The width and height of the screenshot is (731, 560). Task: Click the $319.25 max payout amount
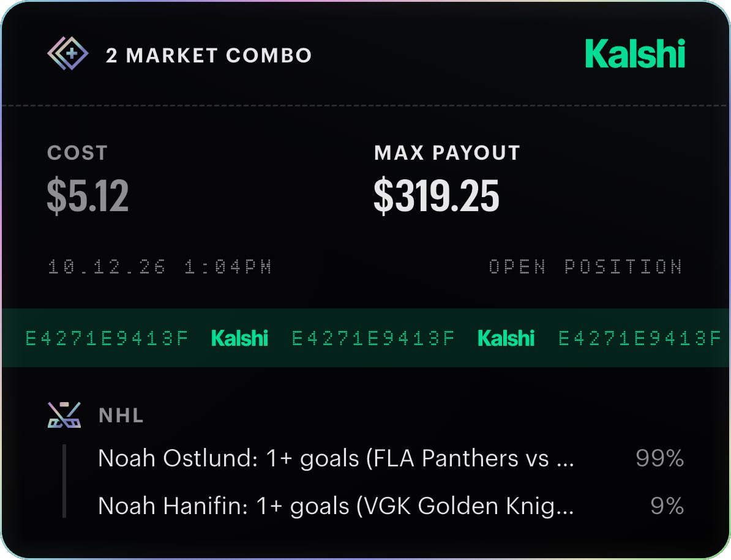pyautogui.click(x=437, y=195)
